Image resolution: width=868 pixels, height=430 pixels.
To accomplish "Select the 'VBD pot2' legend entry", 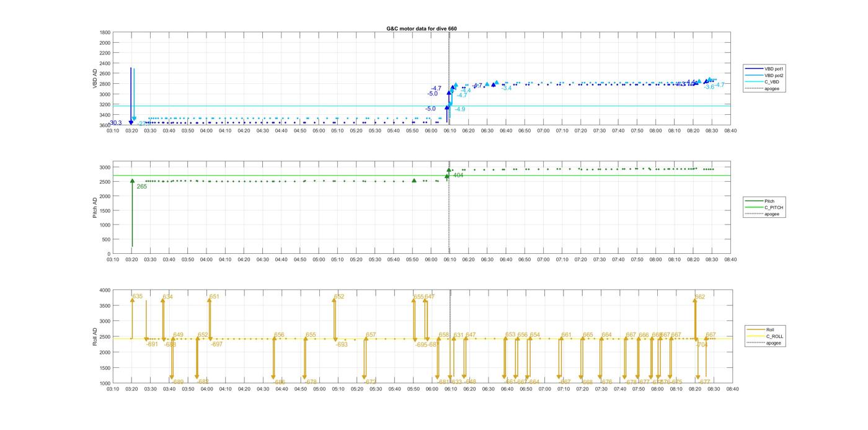I will tap(764, 75).
